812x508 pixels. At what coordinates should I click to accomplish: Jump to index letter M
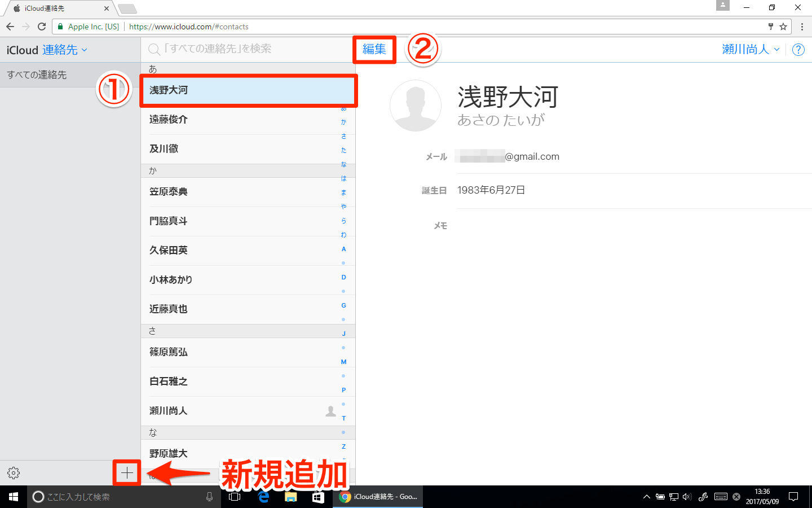(343, 362)
